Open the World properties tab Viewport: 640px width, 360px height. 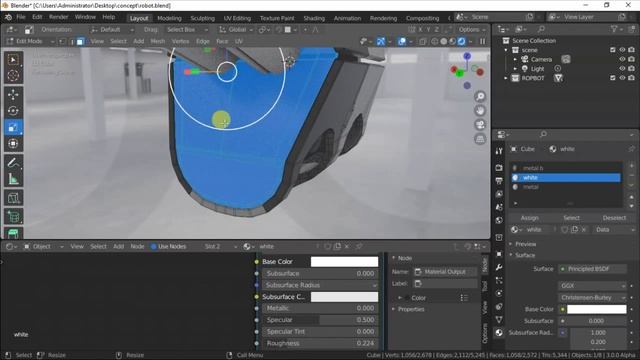pos(499,220)
